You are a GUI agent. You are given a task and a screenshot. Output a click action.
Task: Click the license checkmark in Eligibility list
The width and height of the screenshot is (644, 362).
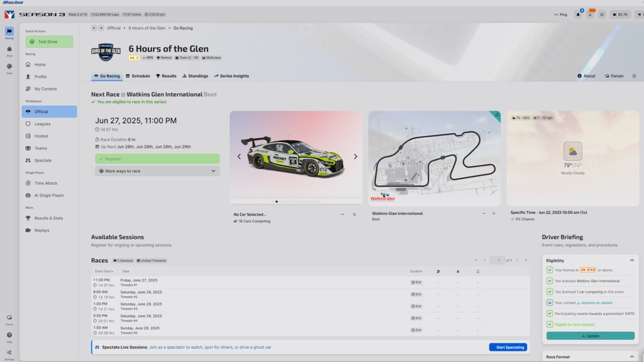(550, 270)
